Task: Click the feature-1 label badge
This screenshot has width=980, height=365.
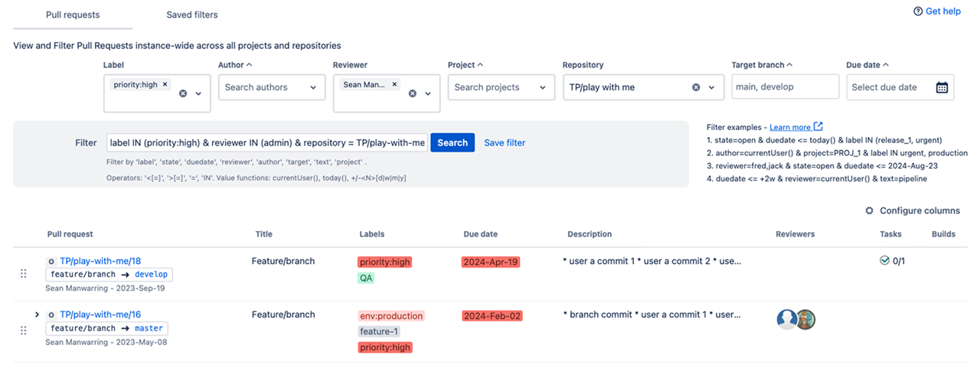Action: point(379,331)
